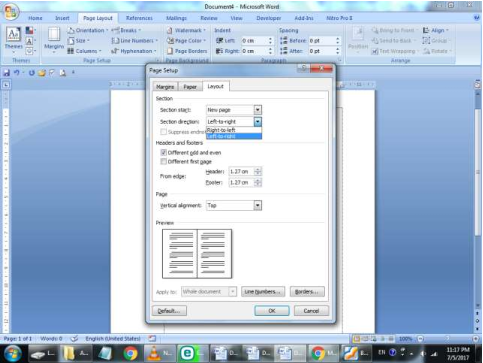The height and width of the screenshot is (363, 483).
Task: Uncheck Different odd and even
Action: (163, 152)
